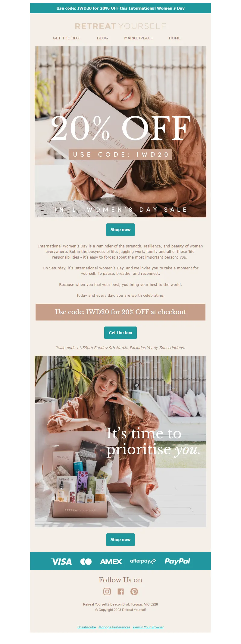Click the Shop now button above the payment logos
The image size is (241, 644).
pyautogui.click(x=120, y=539)
